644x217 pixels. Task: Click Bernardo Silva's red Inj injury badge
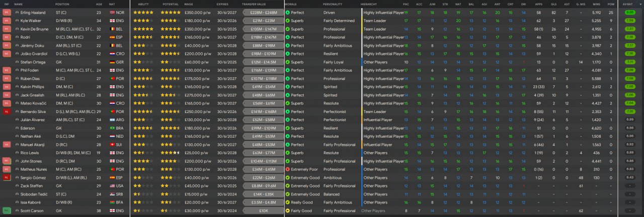pos(7,112)
